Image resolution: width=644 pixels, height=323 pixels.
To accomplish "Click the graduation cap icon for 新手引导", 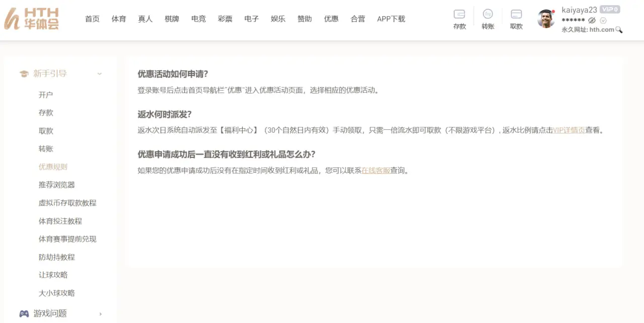I will (24, 74).
